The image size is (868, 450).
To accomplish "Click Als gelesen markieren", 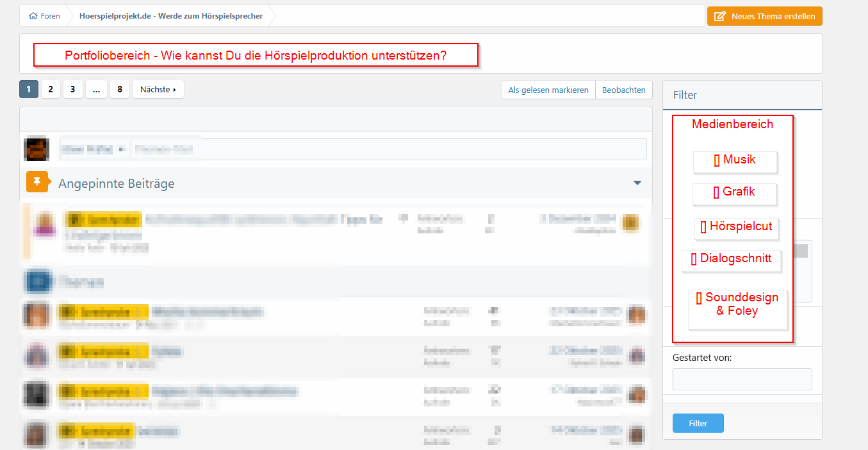I will click(548, 90).
